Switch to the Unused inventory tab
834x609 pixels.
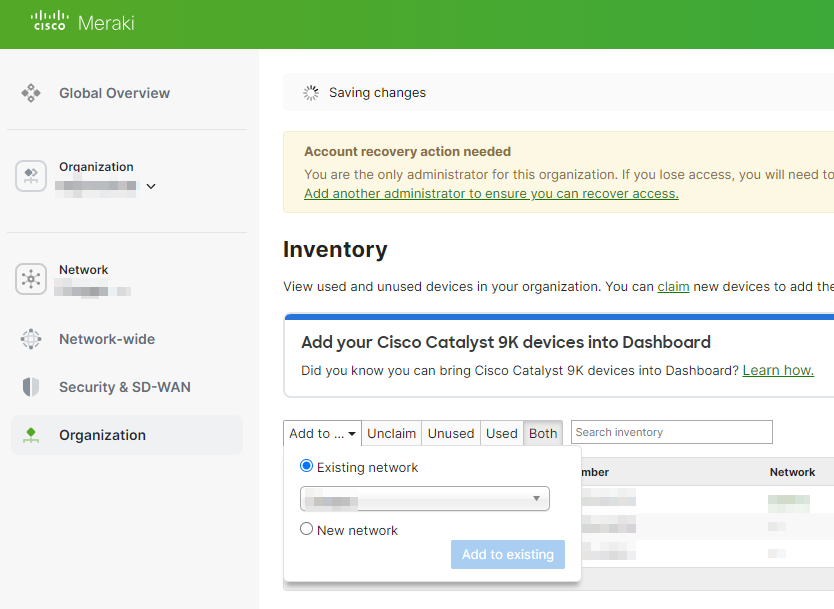(x=451, y=433)
